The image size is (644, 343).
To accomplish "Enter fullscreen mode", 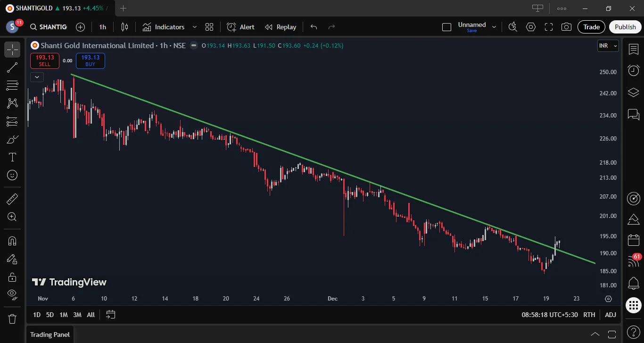I will (549, 27).
